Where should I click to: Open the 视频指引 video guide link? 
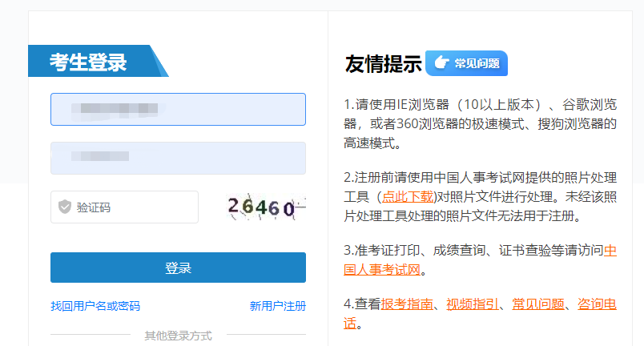point(473,304)
